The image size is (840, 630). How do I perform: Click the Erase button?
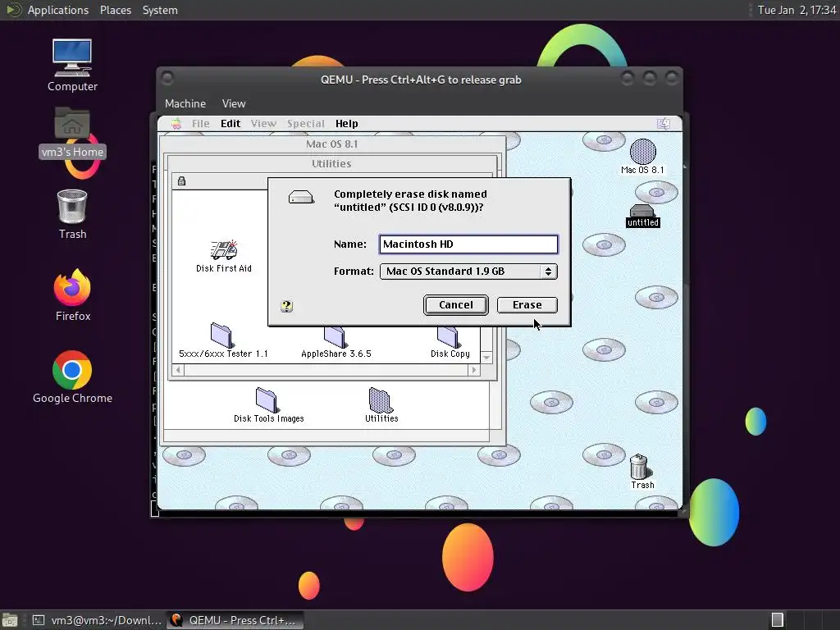click(527, 305)
